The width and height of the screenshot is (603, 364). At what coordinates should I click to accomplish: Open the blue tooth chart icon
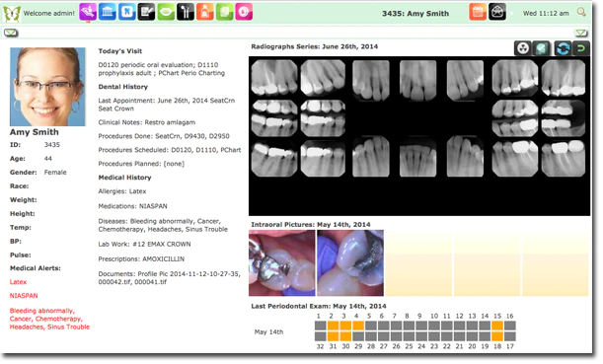pyautogui.click(x=127, y=12)
